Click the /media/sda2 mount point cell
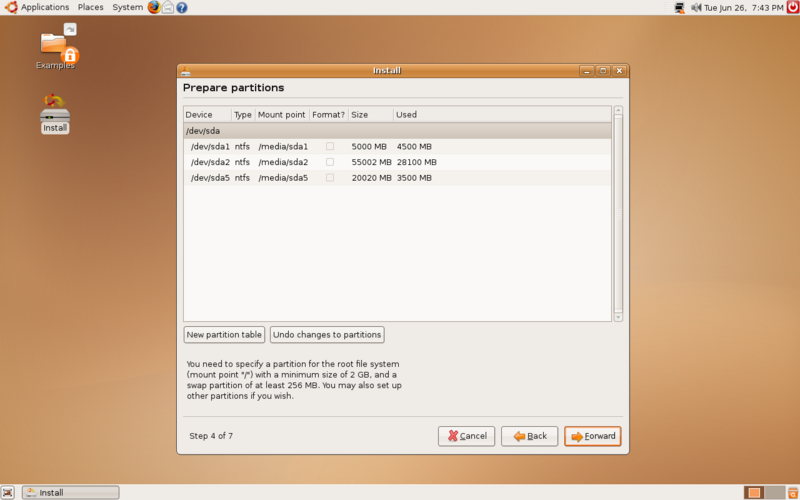The height and width of the screenshot is (500, 800). click(x=283, y=162)
